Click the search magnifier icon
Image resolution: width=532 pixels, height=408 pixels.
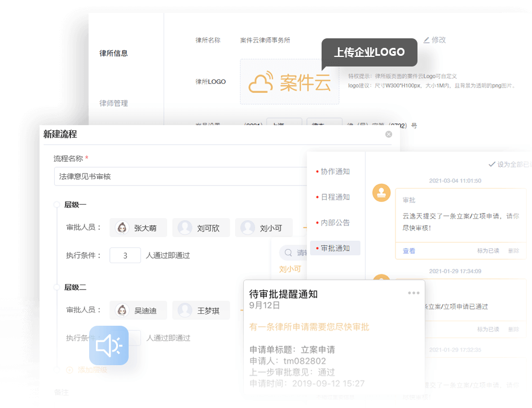pyautogui.click(x=288, y=252)
